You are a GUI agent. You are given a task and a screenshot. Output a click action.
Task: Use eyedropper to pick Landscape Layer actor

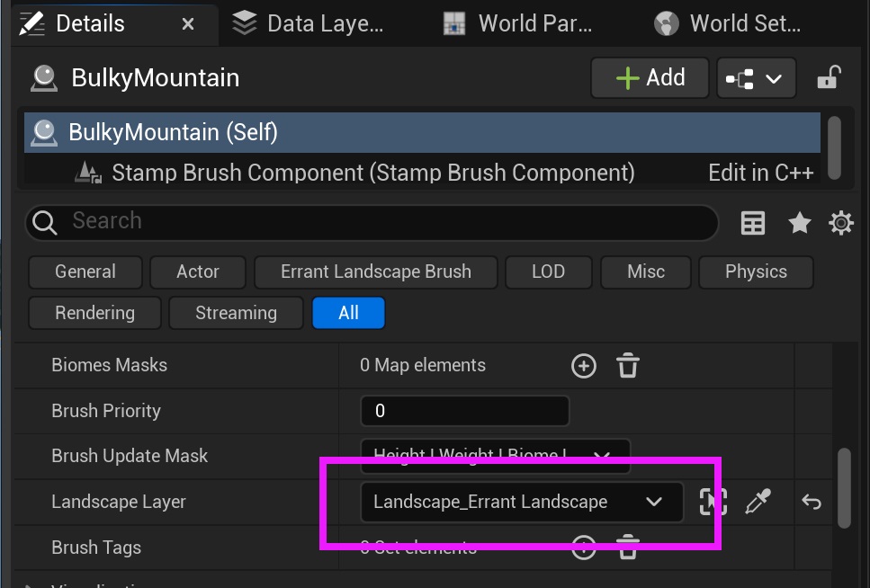[x=758, y=503]
